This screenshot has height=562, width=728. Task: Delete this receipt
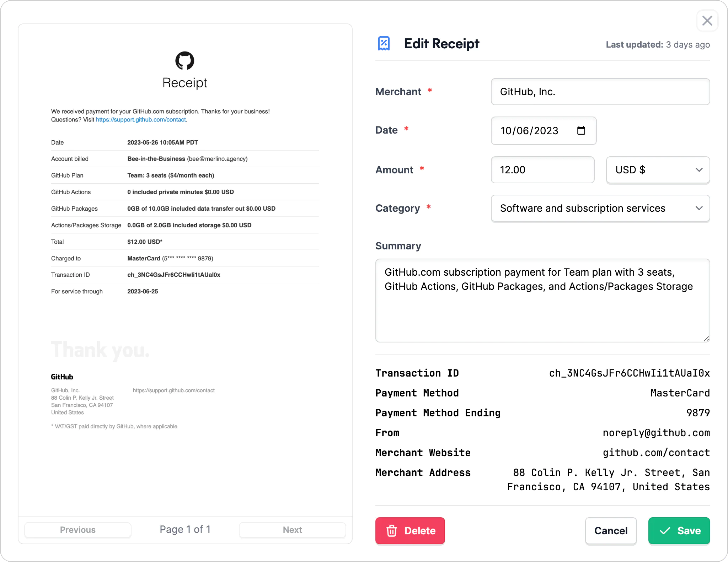tap(410, 531)
